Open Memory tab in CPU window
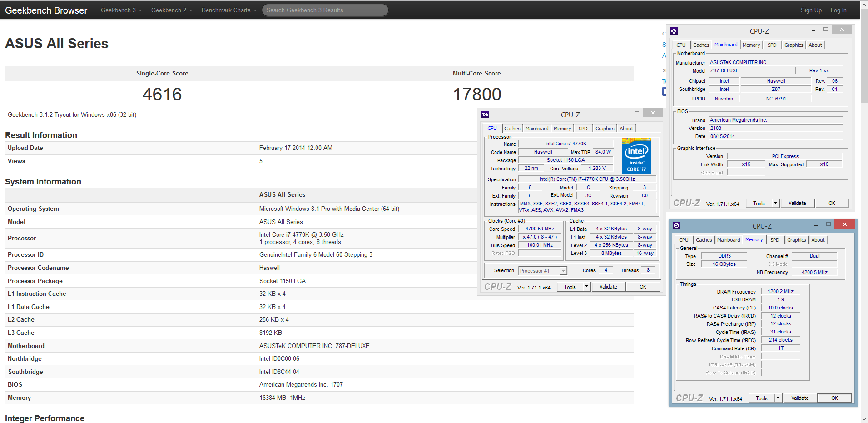The height and width of the screenshot is (423, 868). point(562,129)
